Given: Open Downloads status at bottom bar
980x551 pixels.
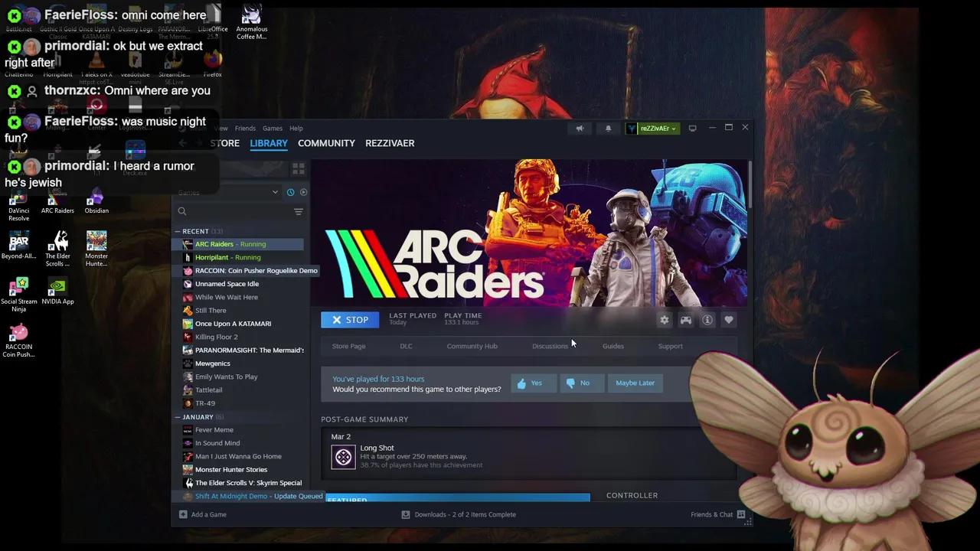Looking at the screenshot, I should pos(459,514).
